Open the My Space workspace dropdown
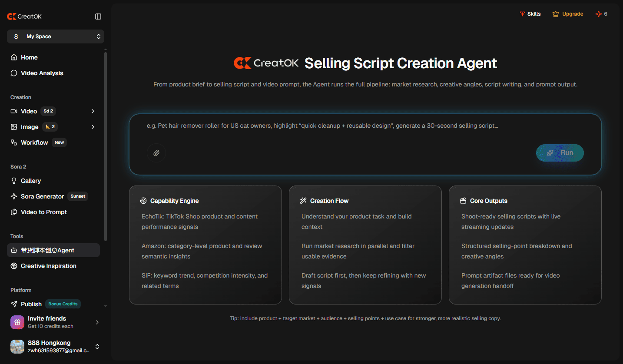This screenshot has width=623, height=364. tap(56, 36)
